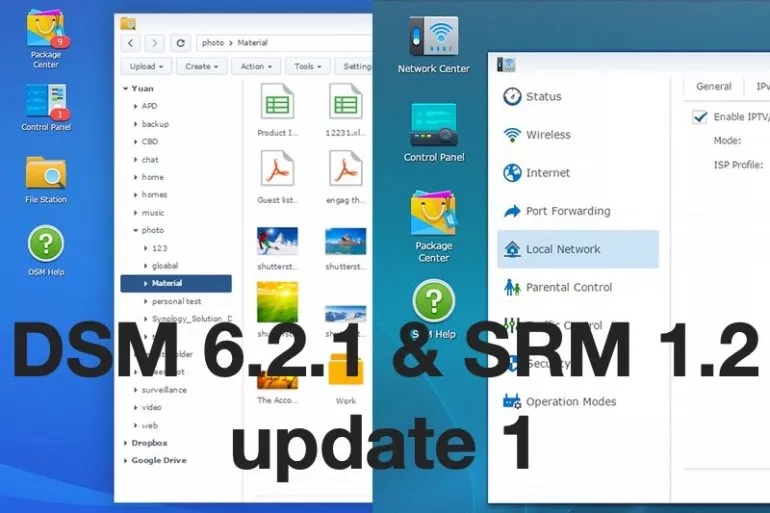Viewport: 770px width, 513px height.
Task: Select the 123 subfolder
Action: point(160,248)
